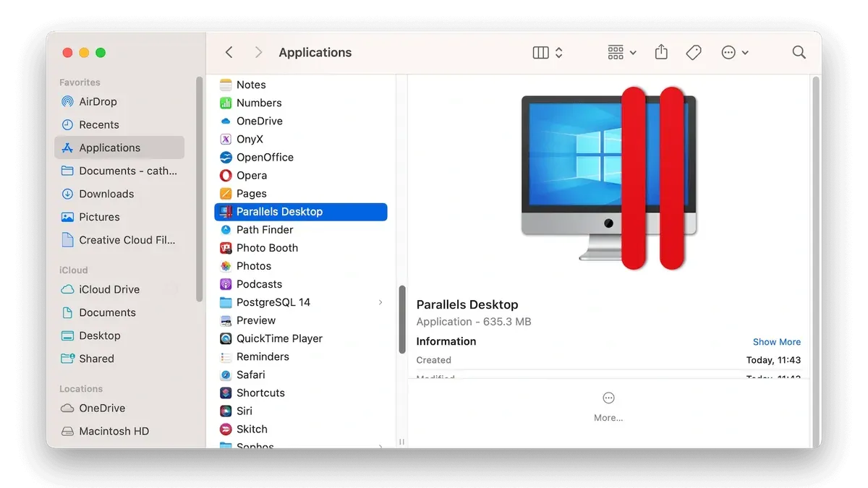
Task: Click the preview pane vertical scrollbar
Action: pos(817,260)
